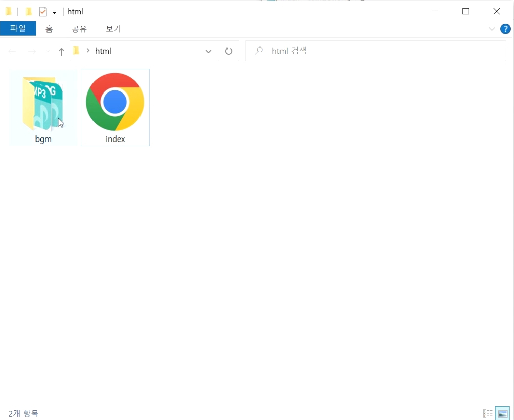Switch to the details view layout icon
This screenshot has width=514, height=420.
[488, 413]
